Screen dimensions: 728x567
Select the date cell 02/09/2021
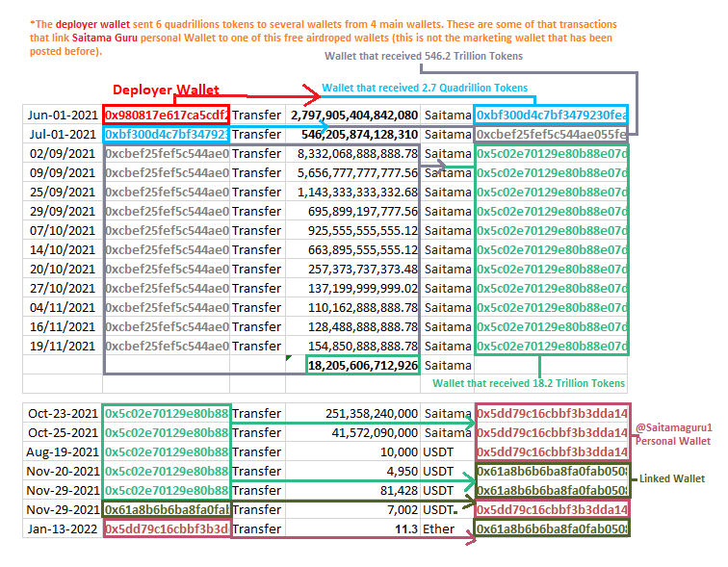tap(63, 154)
